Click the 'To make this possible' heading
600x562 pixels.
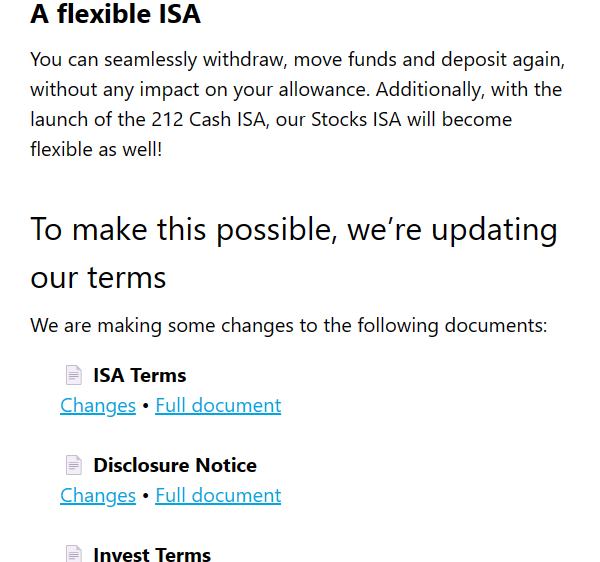click(294, 253)
